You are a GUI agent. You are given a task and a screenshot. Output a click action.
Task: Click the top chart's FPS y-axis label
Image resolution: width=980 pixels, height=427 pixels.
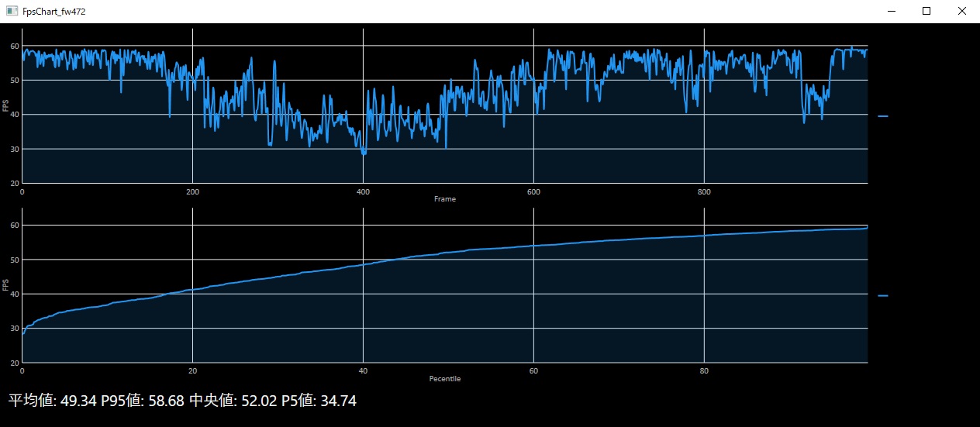(x=6, y=105)
